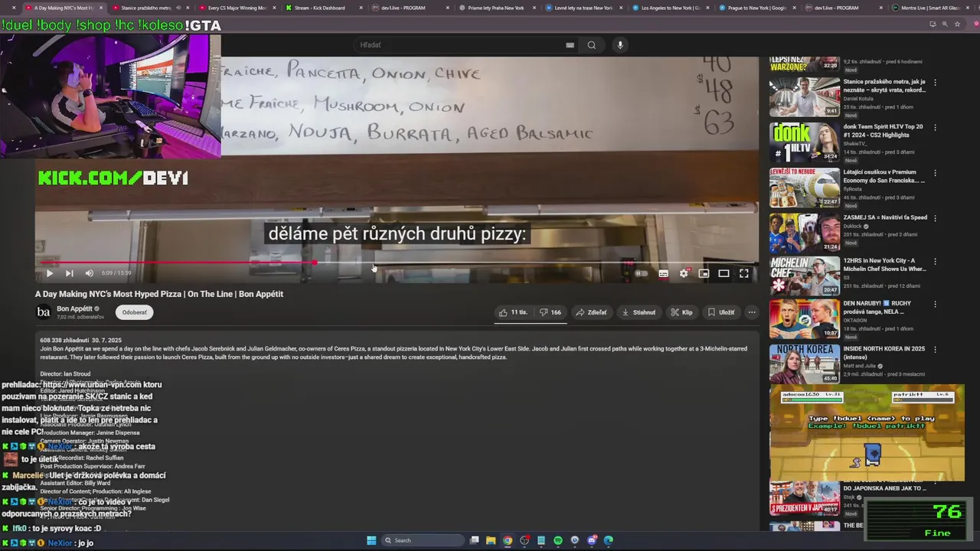Open options menu for Létající osušku video
Viewport: 980px width, 551px height.
click(x=935, y=173)
